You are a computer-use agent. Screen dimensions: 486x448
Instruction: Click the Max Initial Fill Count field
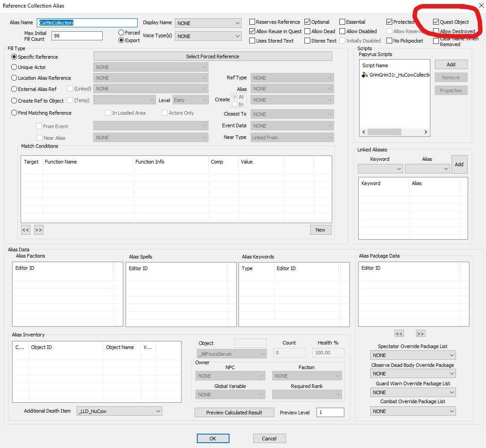(x=77, y=36)
